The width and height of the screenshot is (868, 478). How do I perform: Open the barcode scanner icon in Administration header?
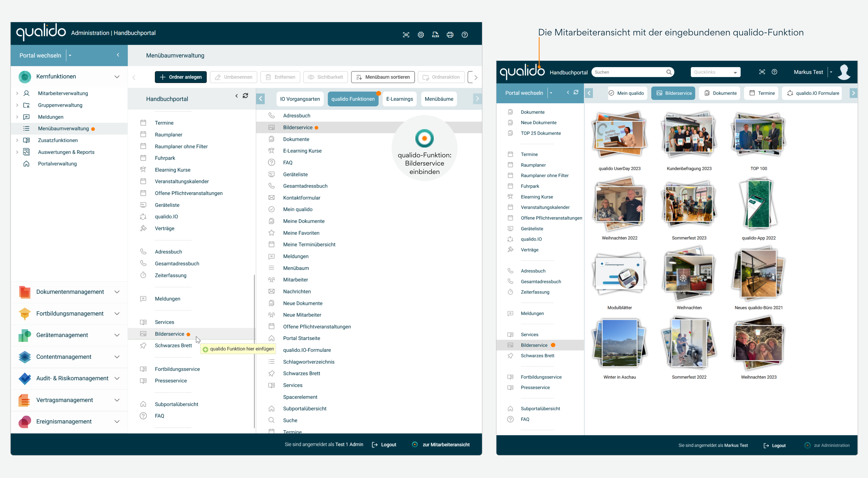coord(406,35)
